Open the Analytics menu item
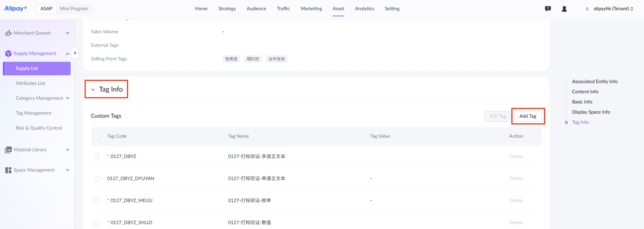Image resolution: width=644 pixels, height=229 pixels. (364, 8)
